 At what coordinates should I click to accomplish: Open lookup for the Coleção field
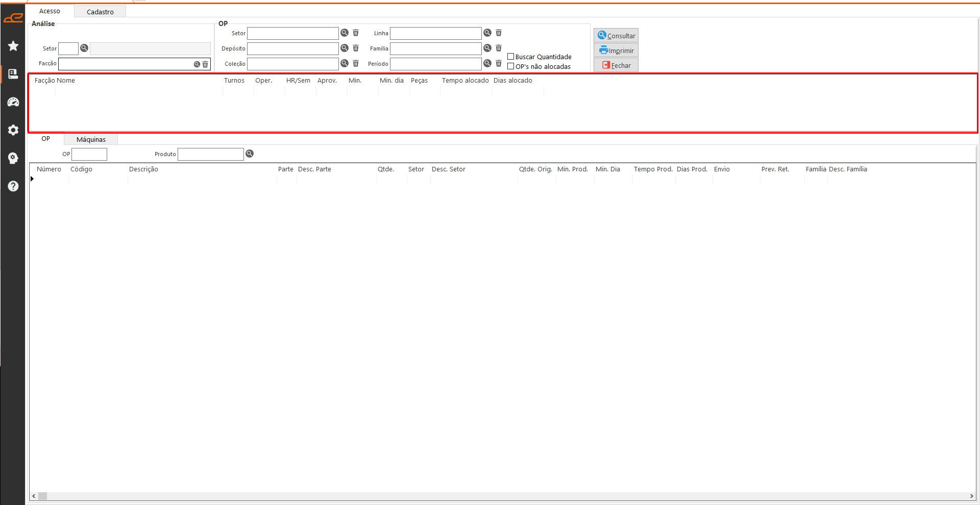(345, 63)
